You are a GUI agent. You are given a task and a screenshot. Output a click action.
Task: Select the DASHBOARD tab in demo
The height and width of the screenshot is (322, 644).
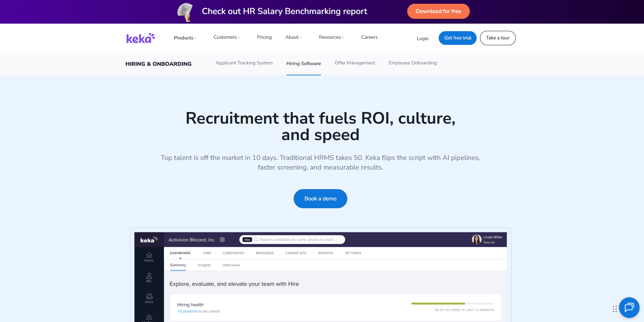[x=180, y=253]
